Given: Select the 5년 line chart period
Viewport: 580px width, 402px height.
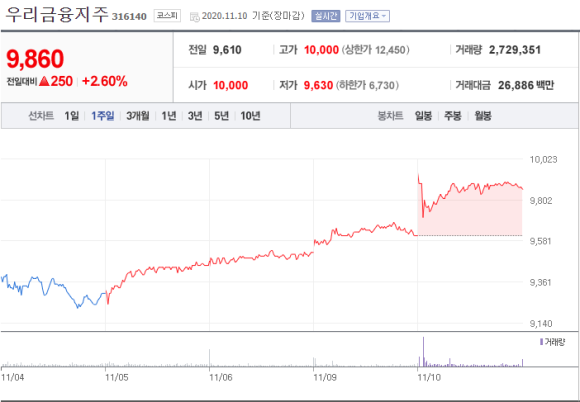Looking at the screenshot, I should [x=222, y=116].
